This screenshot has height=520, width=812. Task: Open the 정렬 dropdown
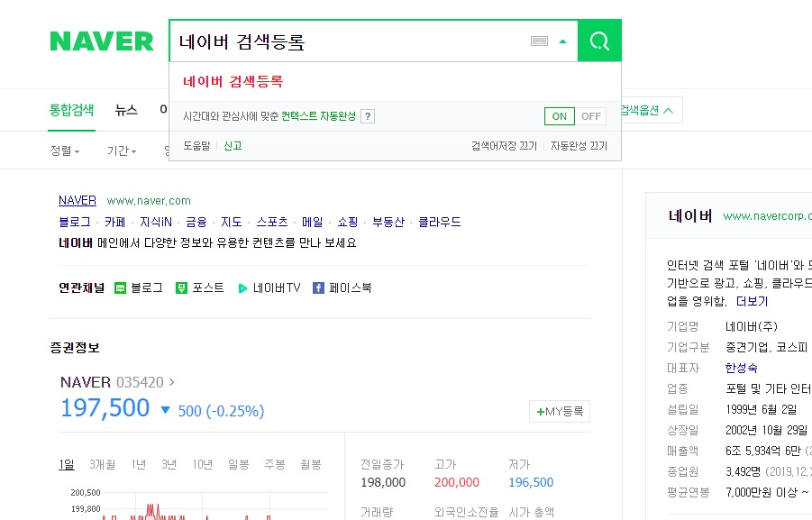(65, 151)
